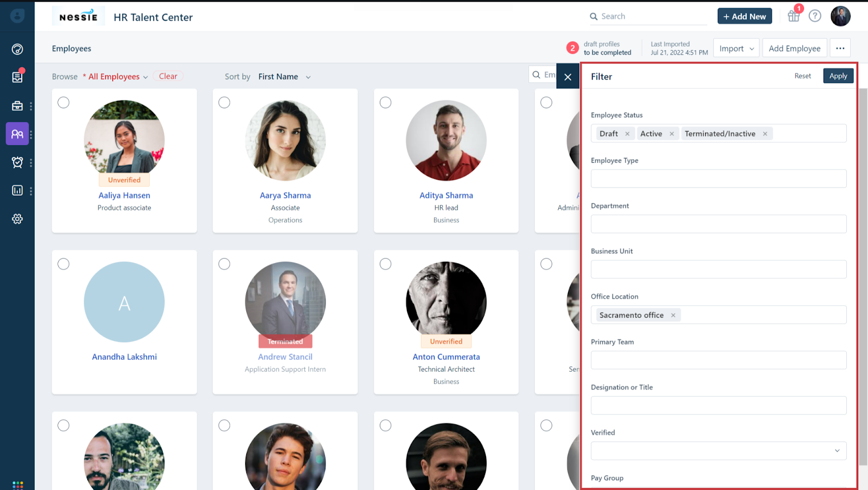The image size is (868, 490).
Task: Click the top Search field
Action: coord(648,16)
